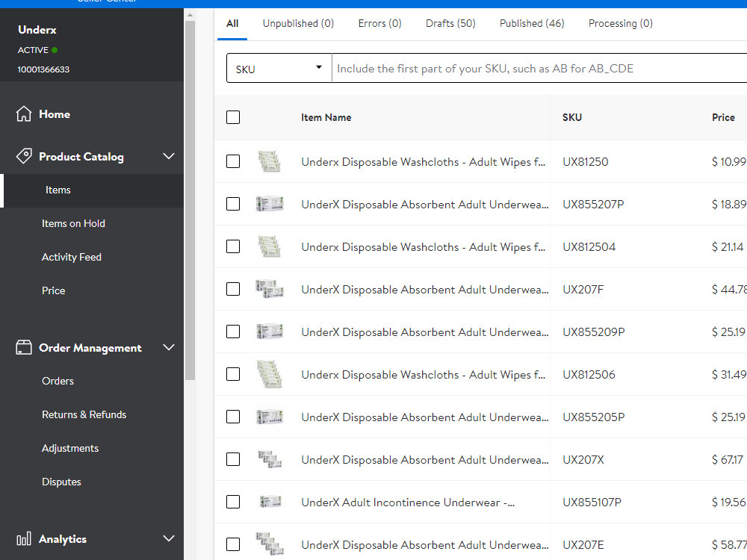Select checkbox for SKU UX81250
747x560 pixels.
pos(233,161)
